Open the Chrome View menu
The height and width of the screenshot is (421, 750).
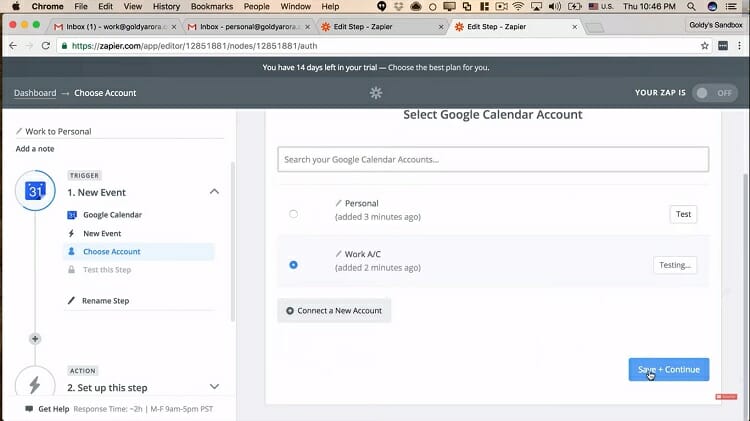coord(132,6)
